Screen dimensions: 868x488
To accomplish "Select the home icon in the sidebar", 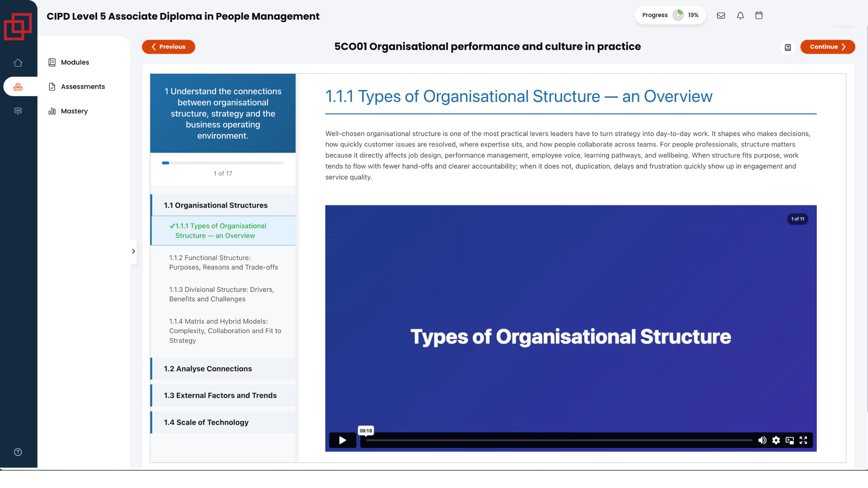I will [18, 62].
